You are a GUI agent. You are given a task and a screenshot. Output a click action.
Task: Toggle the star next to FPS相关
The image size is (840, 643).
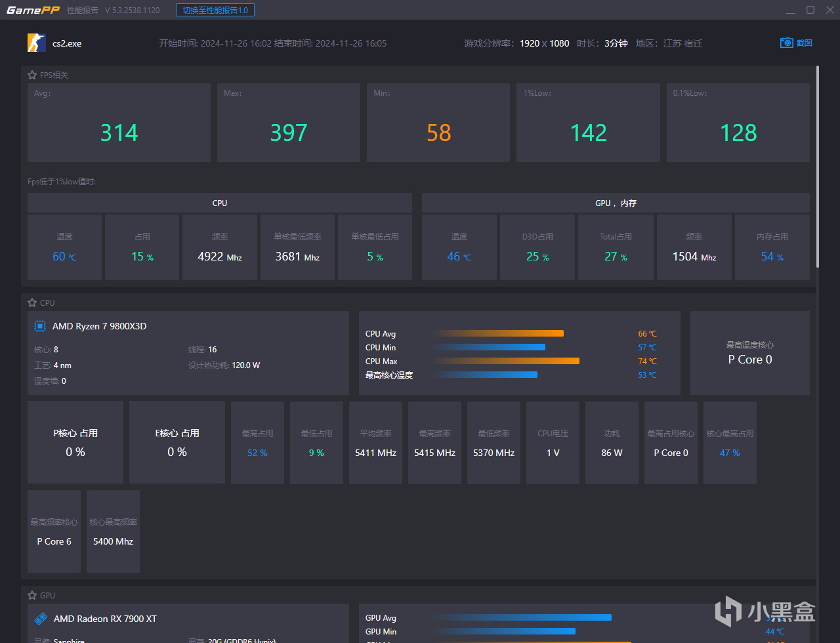coord(32,75)
